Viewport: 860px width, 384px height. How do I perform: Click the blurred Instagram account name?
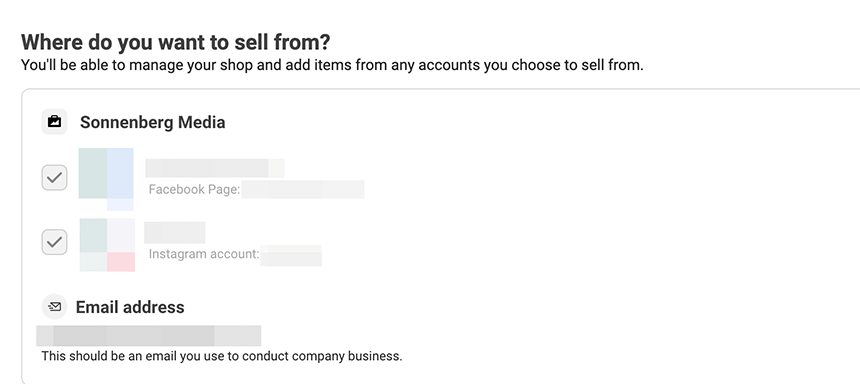(175, 232)
